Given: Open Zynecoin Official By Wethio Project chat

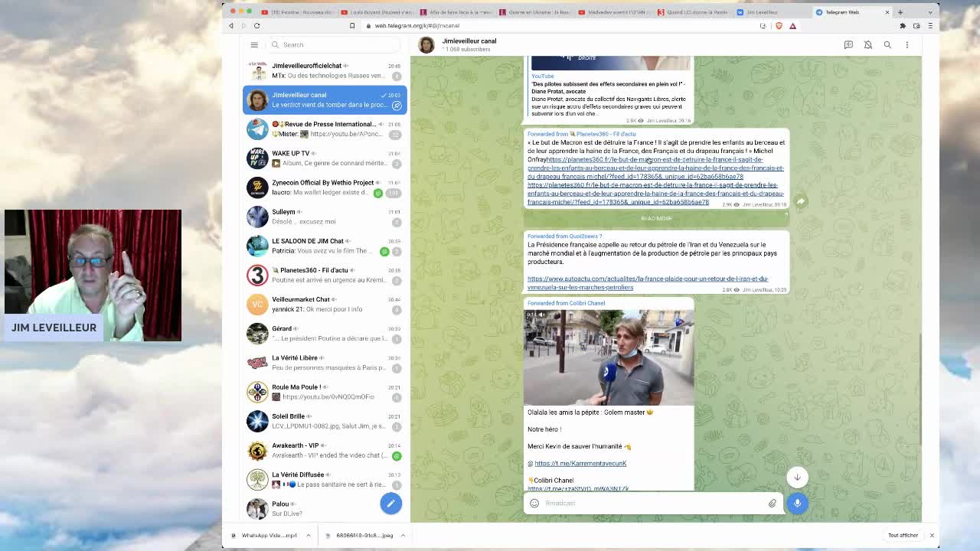Looking at the screenshot, I should click(325, 187).
